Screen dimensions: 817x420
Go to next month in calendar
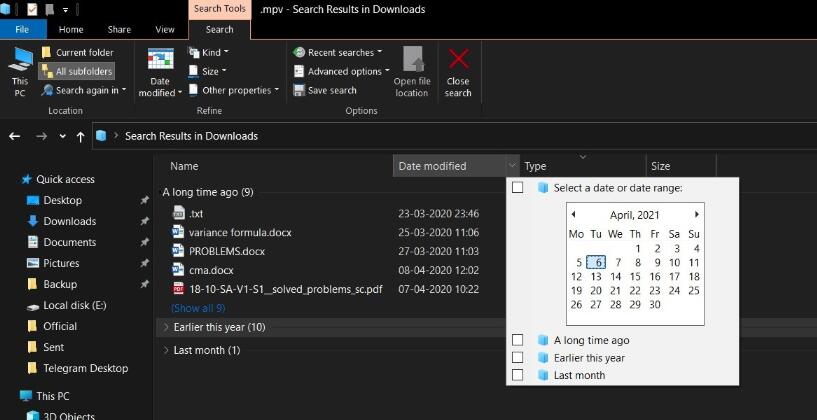(x=697, y=214)
